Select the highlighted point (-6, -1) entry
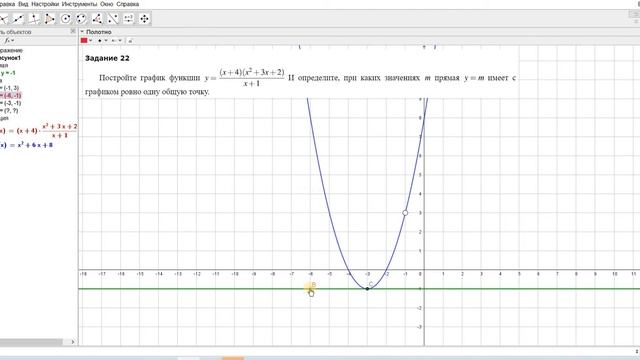This screenshot has height=360, width=640. pos(11,95)
